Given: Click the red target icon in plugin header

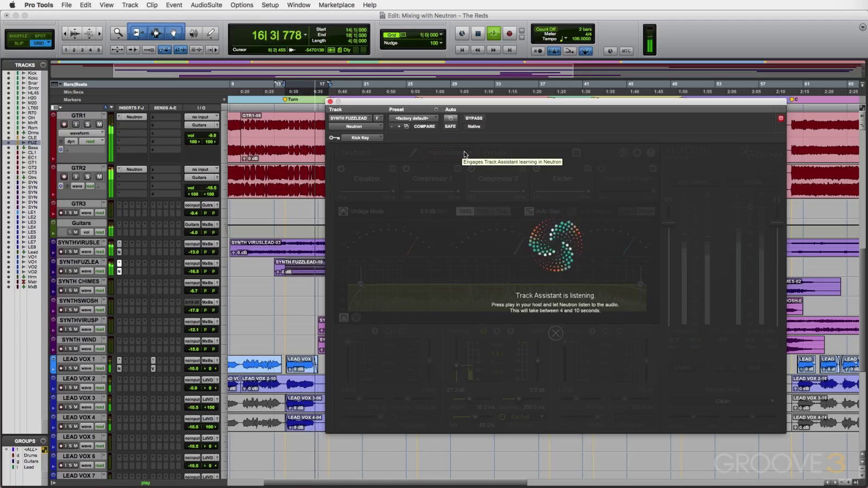Looking at the screenshot, I should 781,118.
